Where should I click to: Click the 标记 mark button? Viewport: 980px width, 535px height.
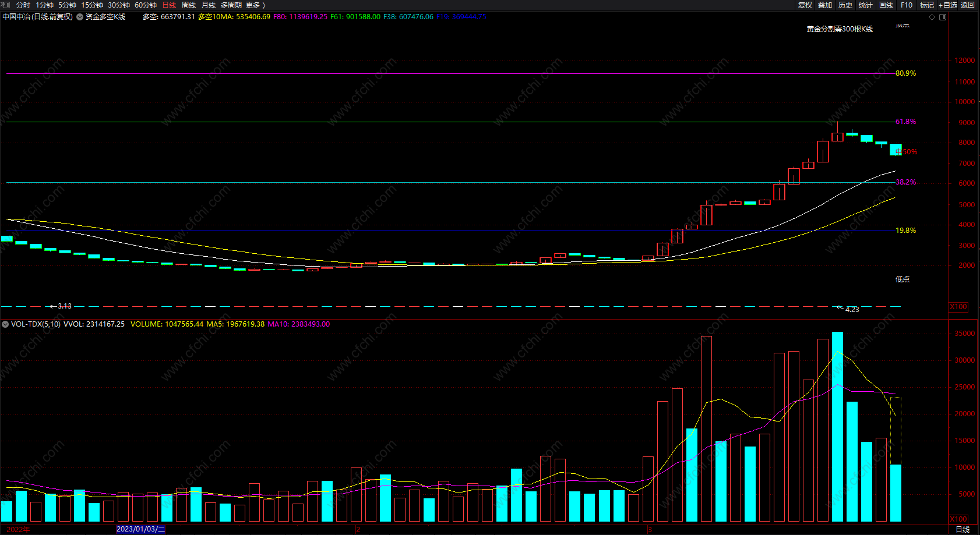coord(927,5)
